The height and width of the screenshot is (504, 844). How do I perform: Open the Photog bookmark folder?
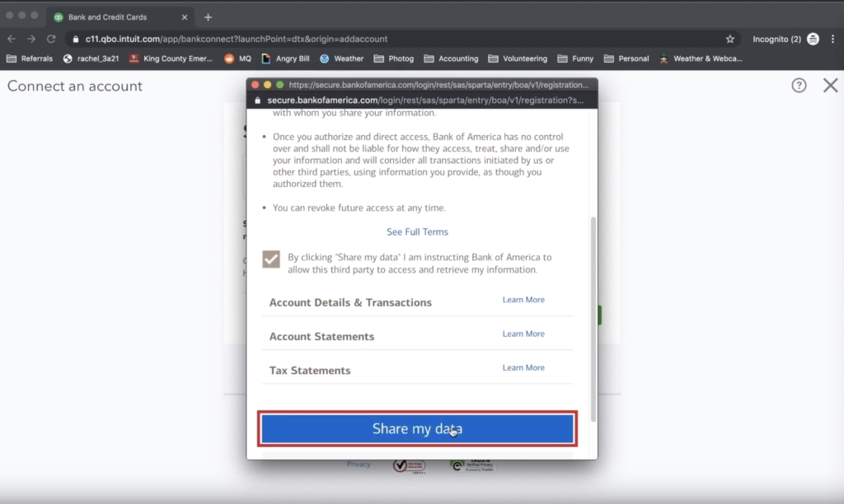pos(394,58)
